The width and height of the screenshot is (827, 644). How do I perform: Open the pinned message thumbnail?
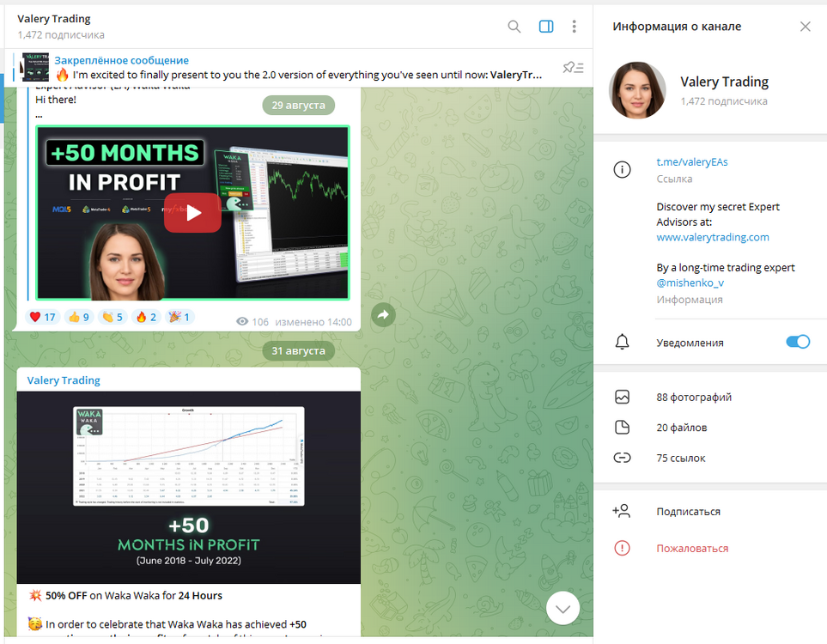click(35, 67)
